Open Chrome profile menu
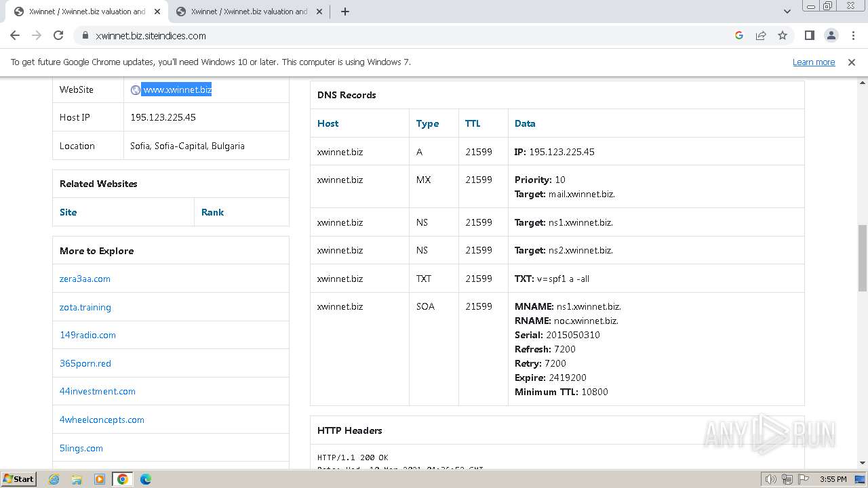 831,35
